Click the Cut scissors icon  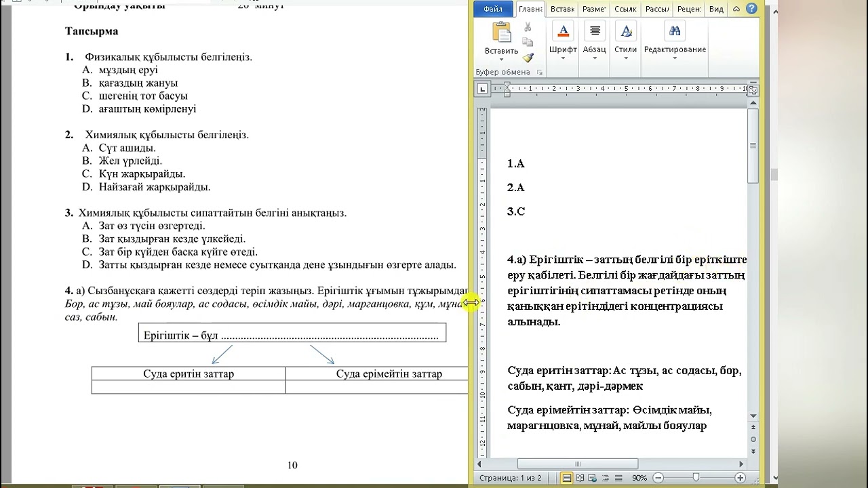pyautogui.click(x=528, y=27)
